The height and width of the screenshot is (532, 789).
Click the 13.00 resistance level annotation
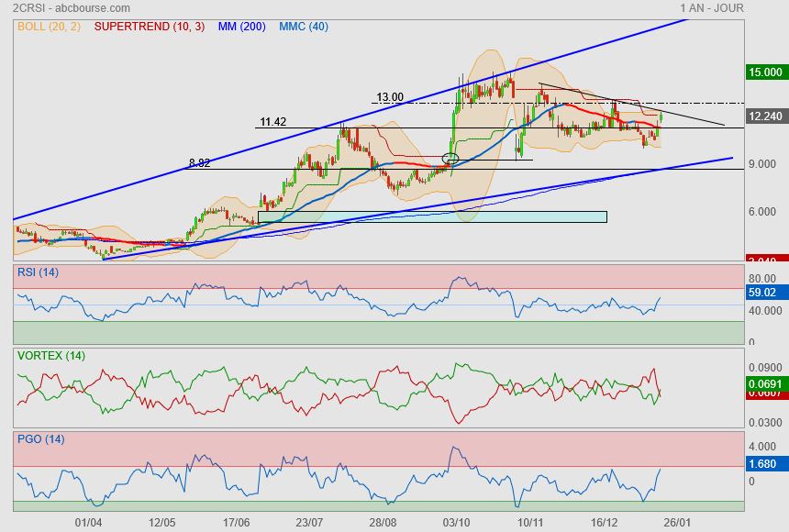coord(390,96)
